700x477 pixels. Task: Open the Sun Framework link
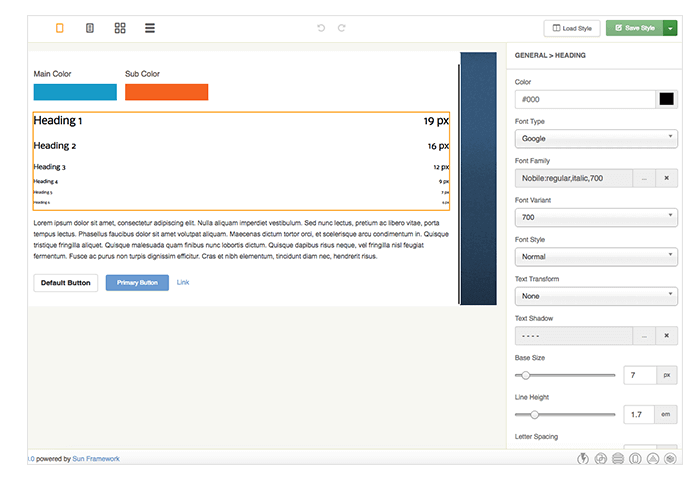[96, 459]
